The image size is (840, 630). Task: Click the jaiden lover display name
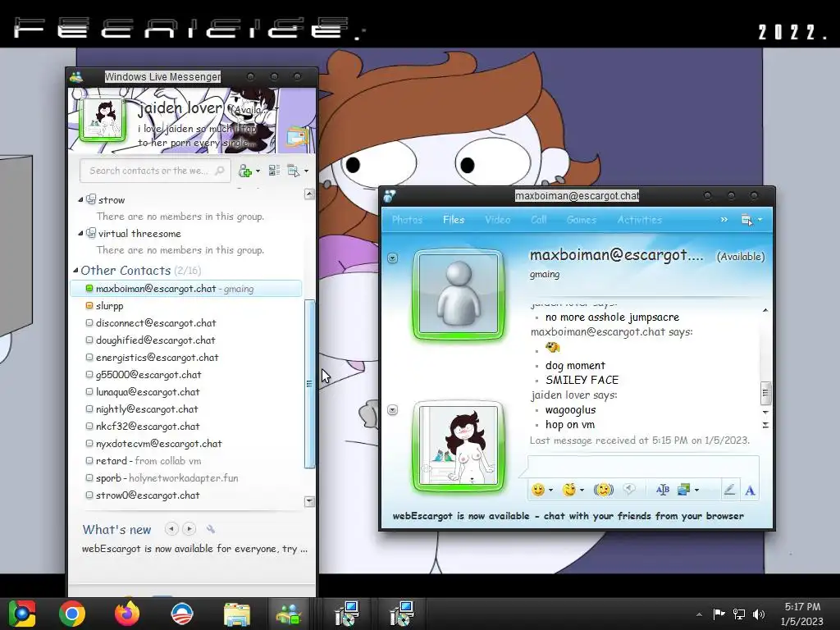[180, 107]
